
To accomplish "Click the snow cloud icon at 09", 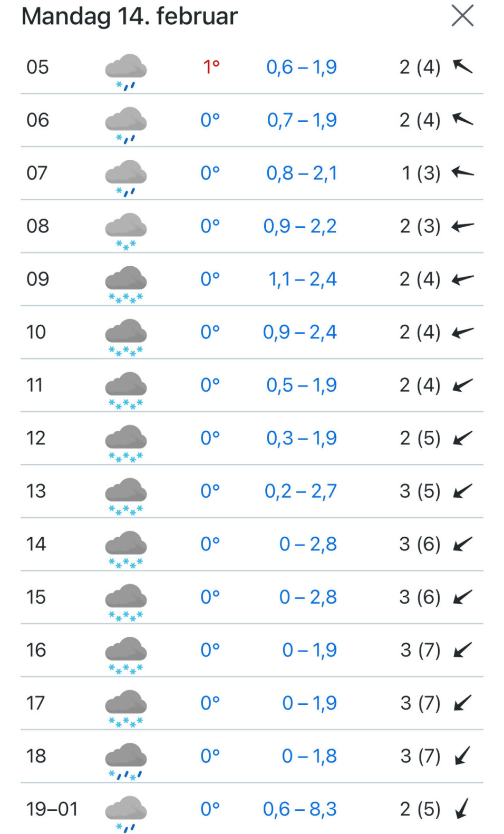I will pyautogui.click(x=125, y=283).
